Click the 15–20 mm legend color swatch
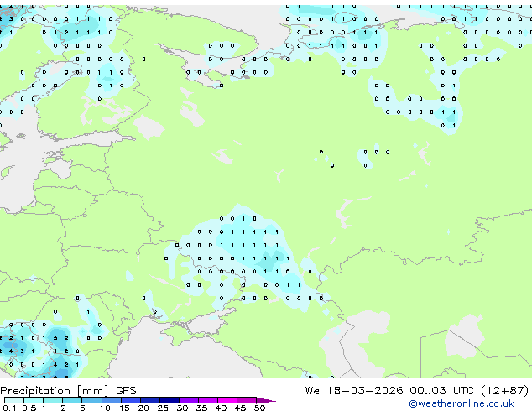 (x=131, y=400)
